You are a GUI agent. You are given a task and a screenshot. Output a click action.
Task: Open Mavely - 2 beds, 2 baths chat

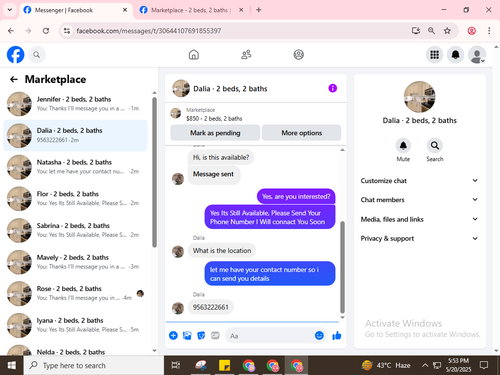pyautogui.click(x=75, y=262)
